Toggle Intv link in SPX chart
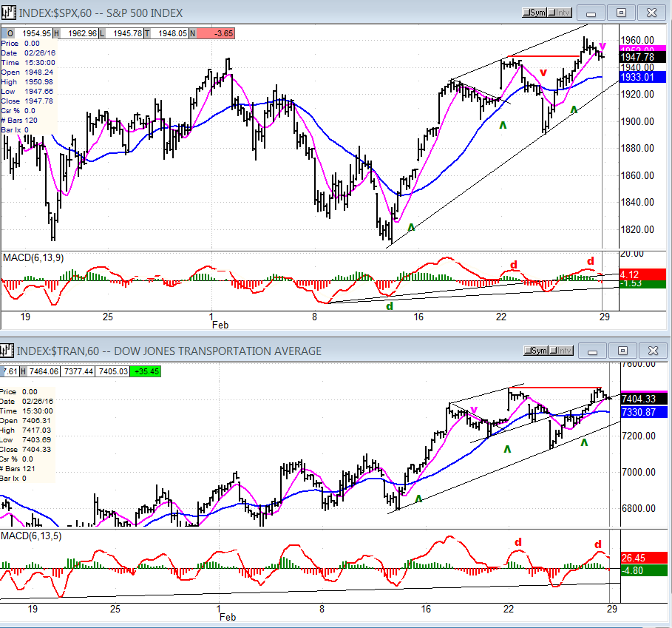This screenshot has height=628, width=672. (560, 13)
